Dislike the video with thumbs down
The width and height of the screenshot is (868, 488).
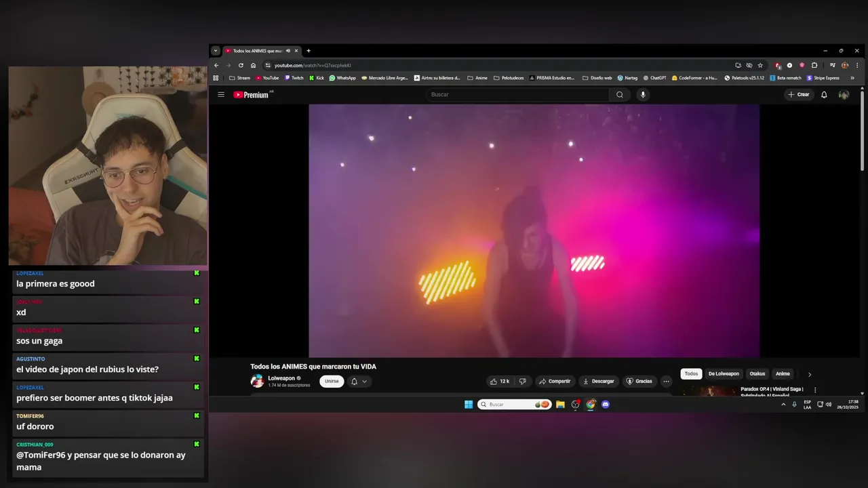522,381
